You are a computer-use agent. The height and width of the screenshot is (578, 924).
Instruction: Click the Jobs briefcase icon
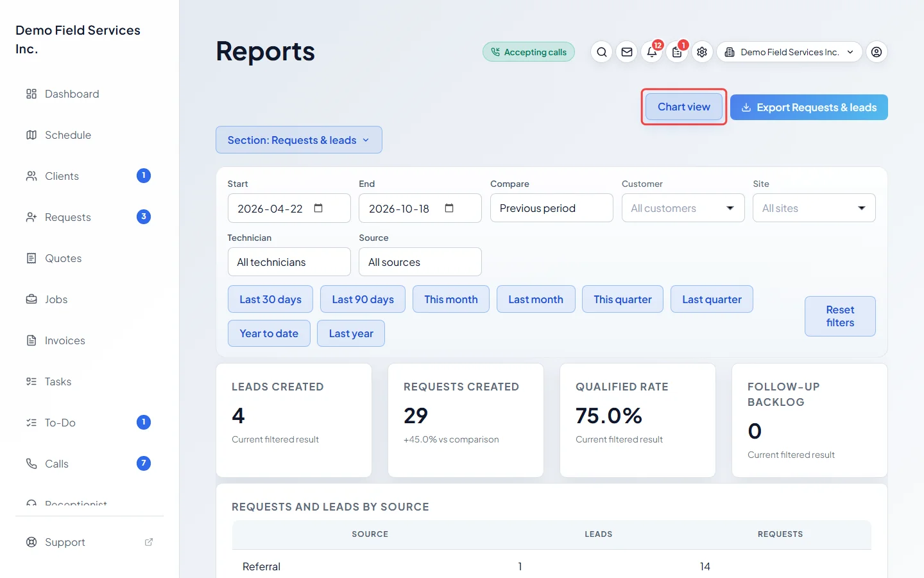click(x=31, y=299)
